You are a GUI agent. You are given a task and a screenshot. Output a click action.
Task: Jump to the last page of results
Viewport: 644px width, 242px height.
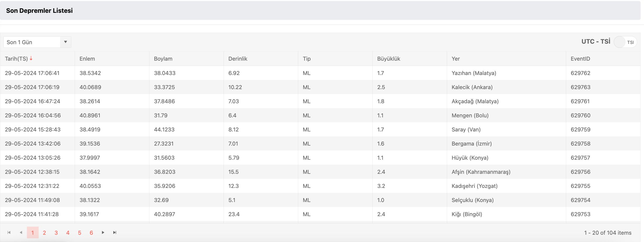click(115, 233)
